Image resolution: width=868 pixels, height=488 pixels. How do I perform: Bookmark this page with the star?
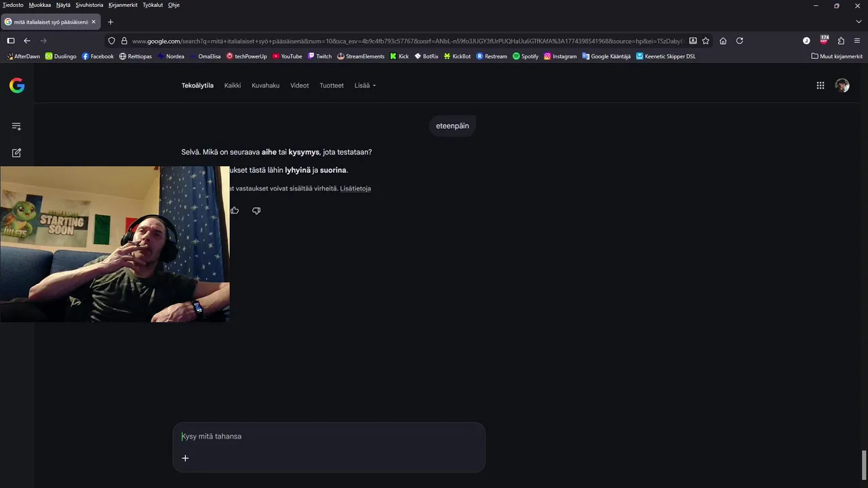pyautogui.click(x=706, y=41)
